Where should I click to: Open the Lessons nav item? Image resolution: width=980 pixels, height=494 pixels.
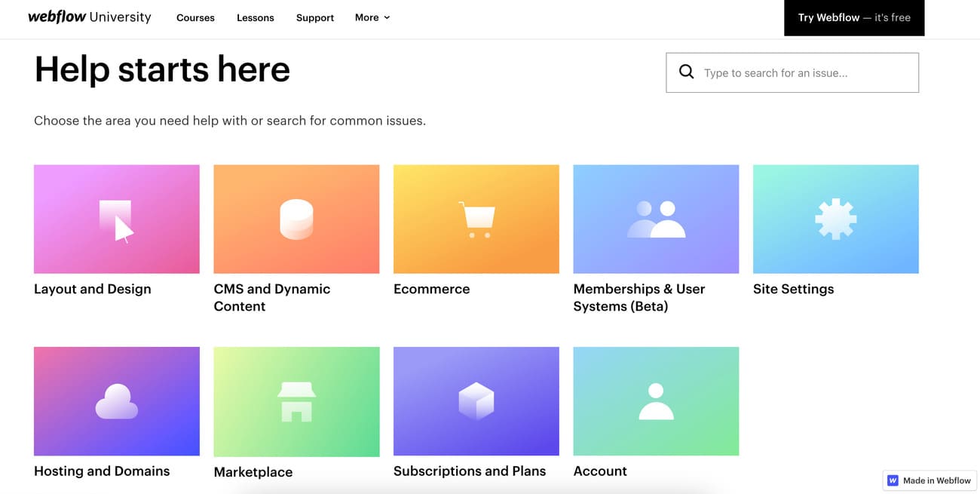pyautogui.click(x=256, y=17)
